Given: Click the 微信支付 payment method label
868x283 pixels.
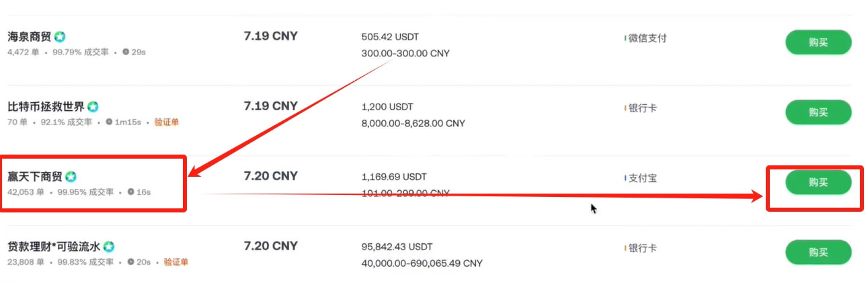Looking at the screenshot, I should [x=647, y=38].
